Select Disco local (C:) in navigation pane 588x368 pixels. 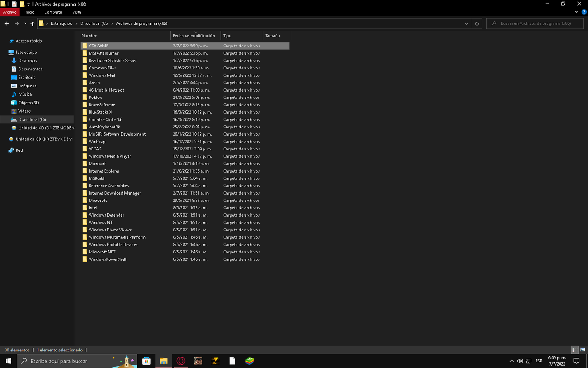point(32,120)
